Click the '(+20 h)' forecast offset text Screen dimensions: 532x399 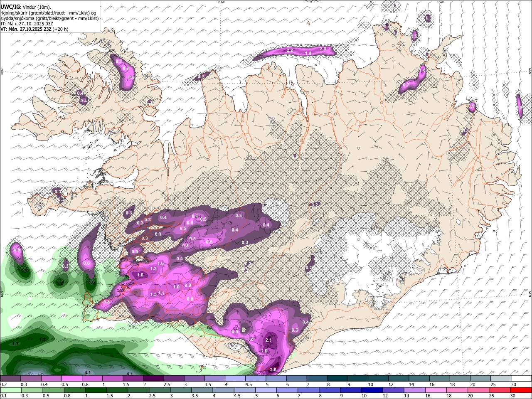click(60, 29)
